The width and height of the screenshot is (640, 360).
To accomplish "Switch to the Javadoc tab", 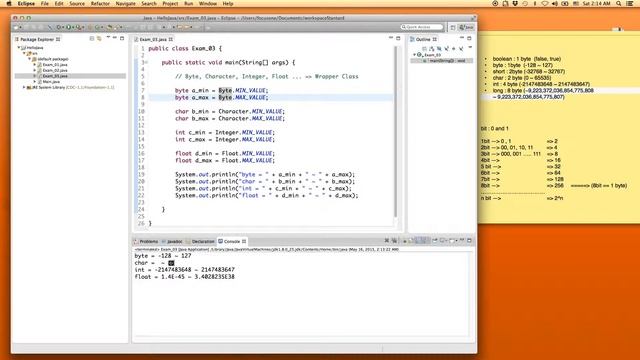I will click(x=172, y=241).
